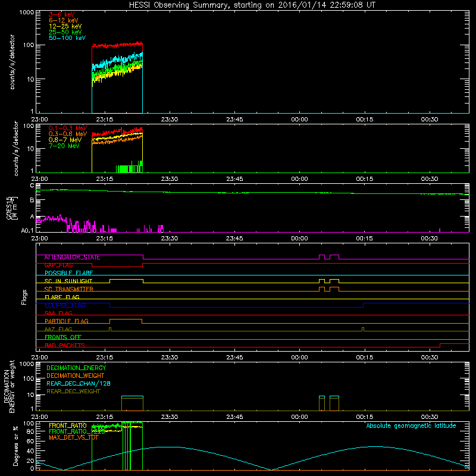Select the SAA_FLAG label

click(58, 313)
